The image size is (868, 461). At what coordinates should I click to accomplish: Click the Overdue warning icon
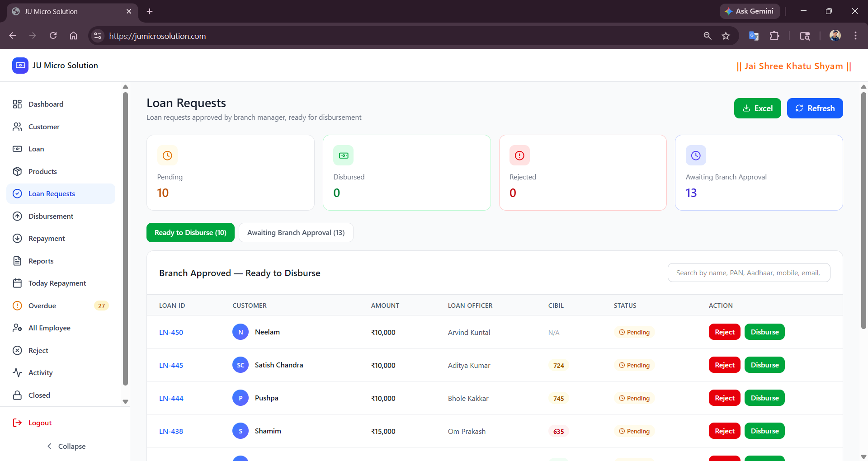[17, 306]
